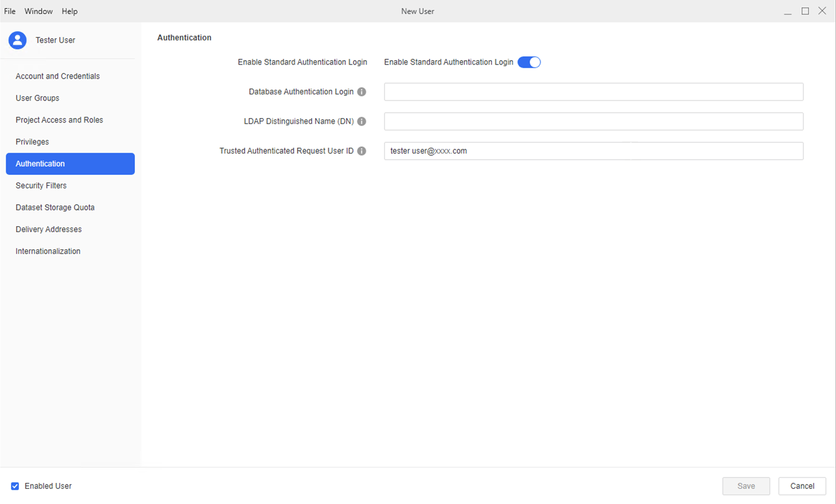The width and height of the screenshot is (836, 504).
Task: Open Security Filters section
Action: (41, 185)
